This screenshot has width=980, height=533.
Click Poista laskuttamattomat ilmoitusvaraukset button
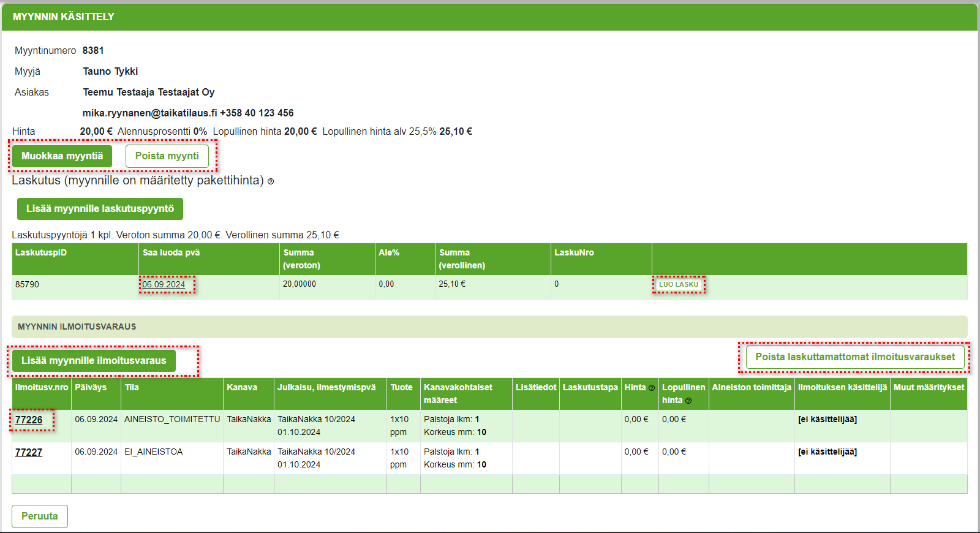(855, 357)
